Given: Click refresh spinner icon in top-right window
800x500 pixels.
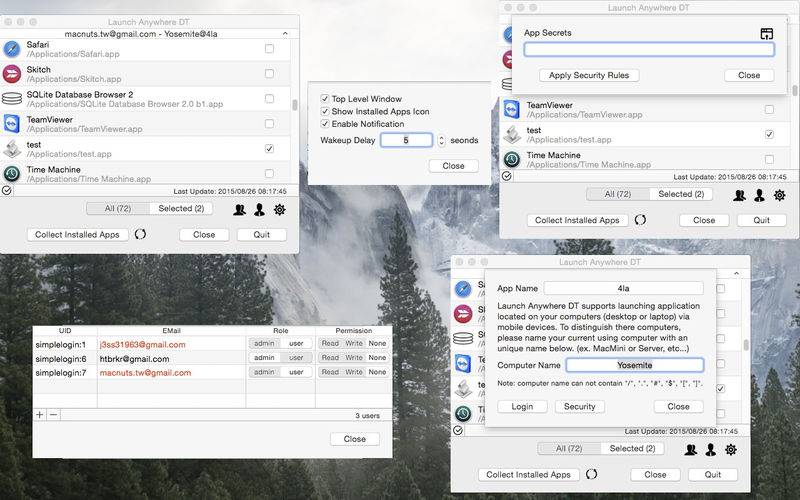Looking at the screenshot, I should coord(640,220).
